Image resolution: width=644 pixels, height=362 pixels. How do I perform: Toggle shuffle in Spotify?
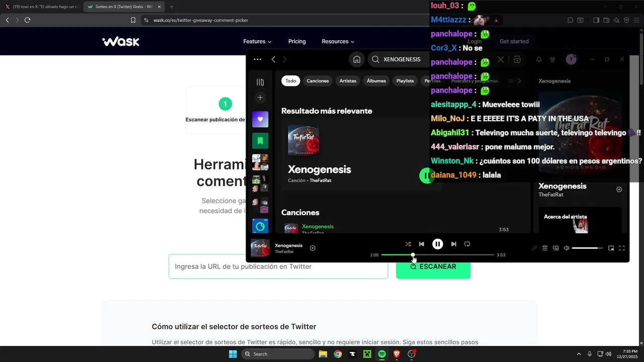point(408,244)
